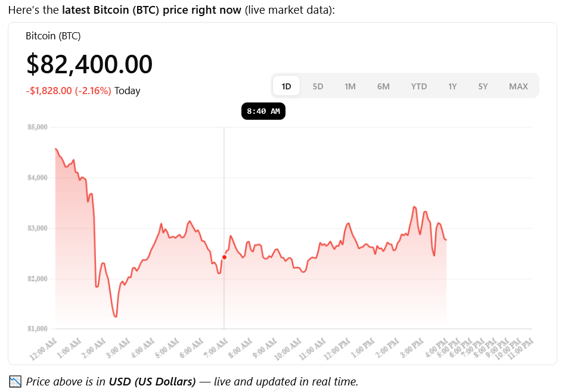The image size is (571, 392).
Task: Click the $81,000 y-axis label
Action: (x=37, y=329)
